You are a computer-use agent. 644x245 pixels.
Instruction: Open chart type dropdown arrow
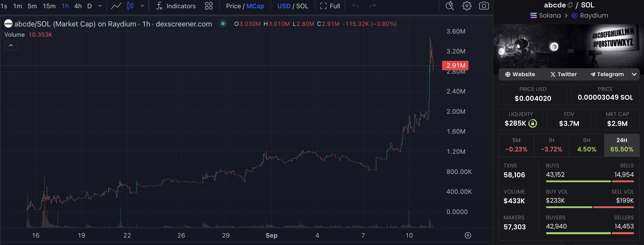[x=142, y=6]
